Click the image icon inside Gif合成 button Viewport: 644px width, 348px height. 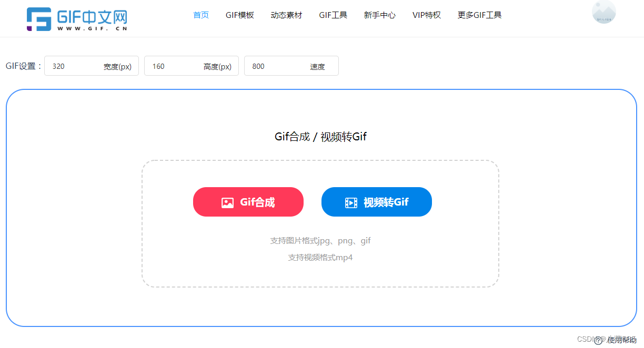[x=228, y=201]
